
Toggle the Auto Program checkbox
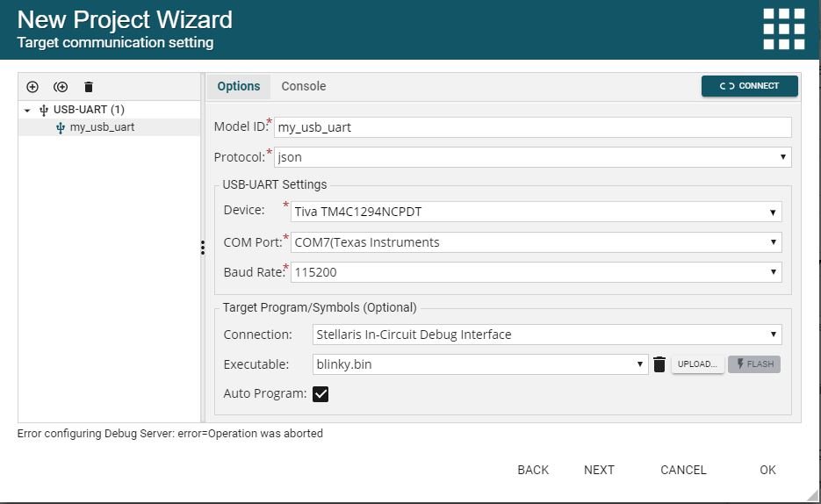320,394
